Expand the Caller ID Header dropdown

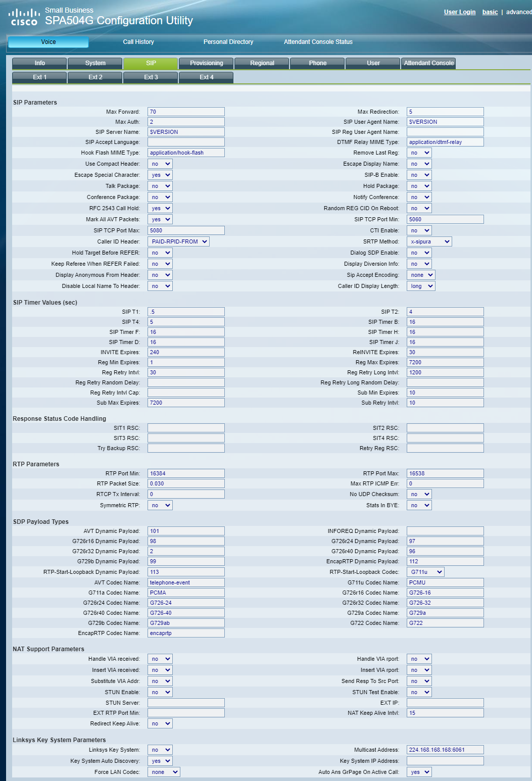pyautogui.click(x=178, y=241)
